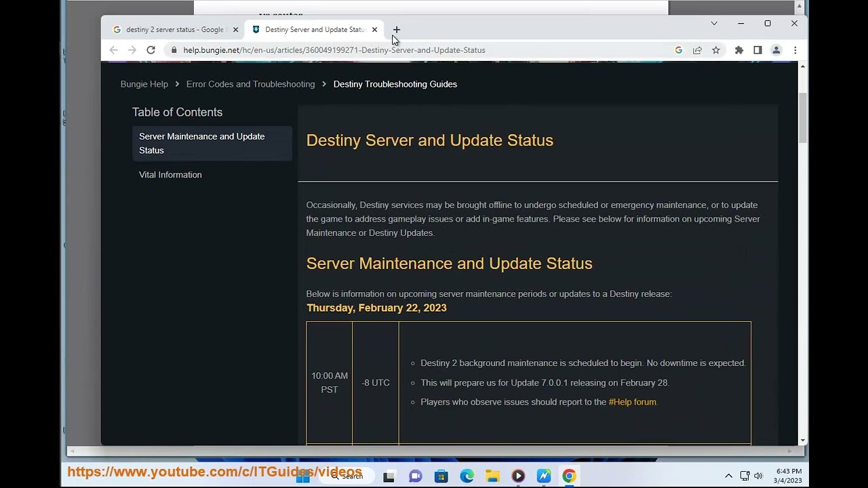Share this page via the share icon
This screenshot has height=488, width=868.
pyautogui.click(x=697, y=50)
